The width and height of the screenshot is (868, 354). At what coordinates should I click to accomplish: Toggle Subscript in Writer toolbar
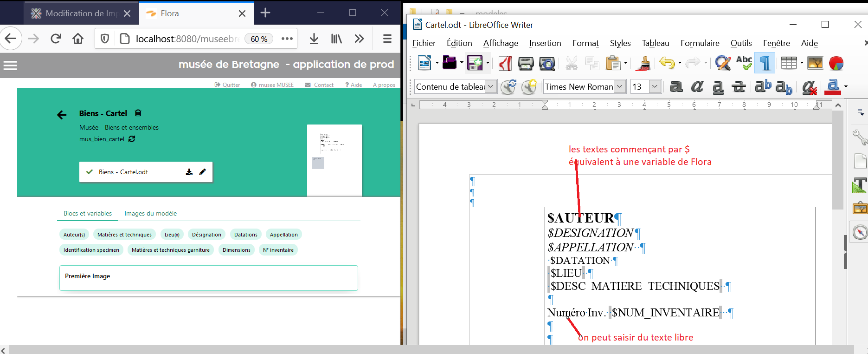tap(784, 87)
